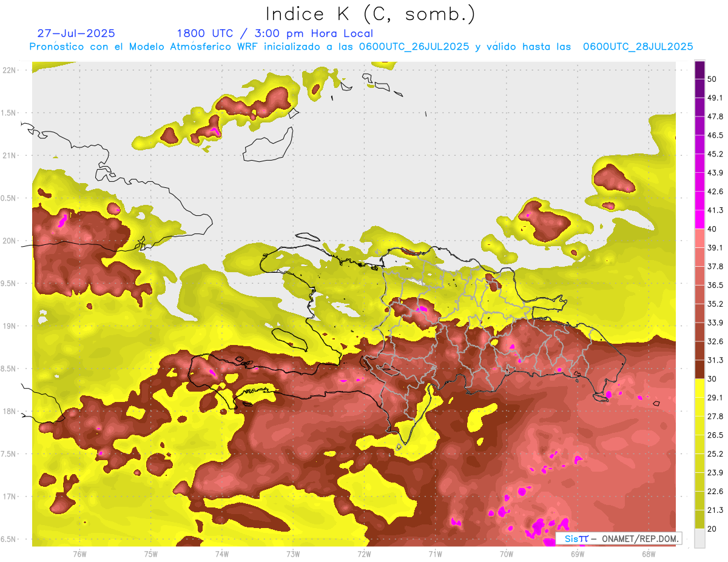
Task: Click the '74W' longitude label
Action: 222,554
